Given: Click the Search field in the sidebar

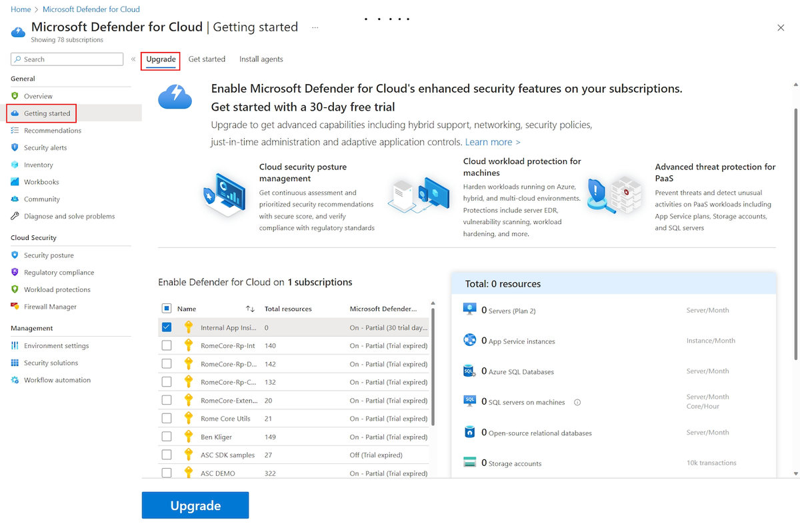Looking at the screenshot, I should point(67,59).
